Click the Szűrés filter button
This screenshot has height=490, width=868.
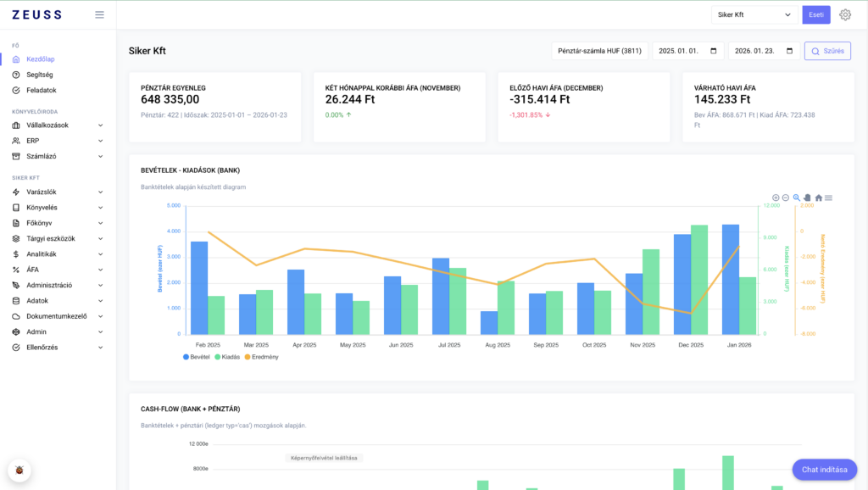pos(829,51)
